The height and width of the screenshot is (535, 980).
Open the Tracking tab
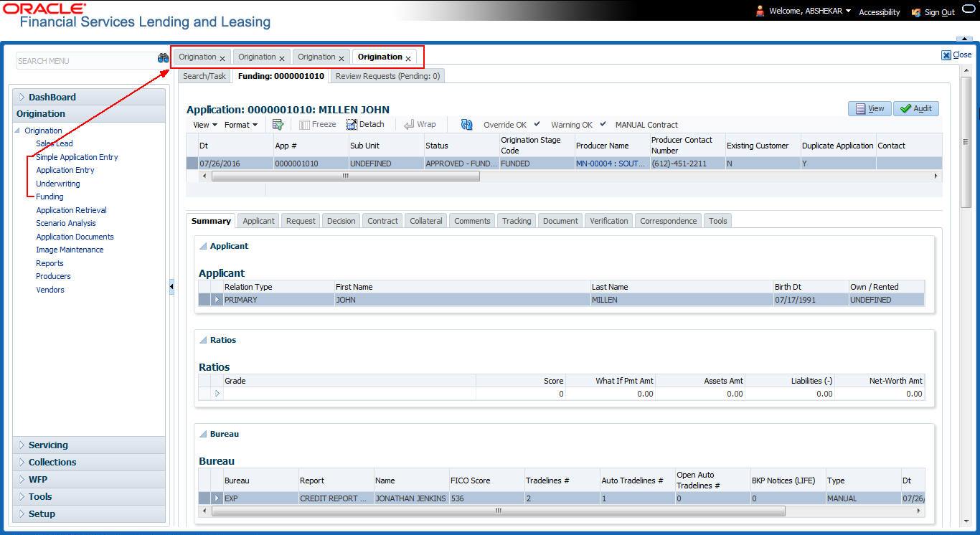517,221
